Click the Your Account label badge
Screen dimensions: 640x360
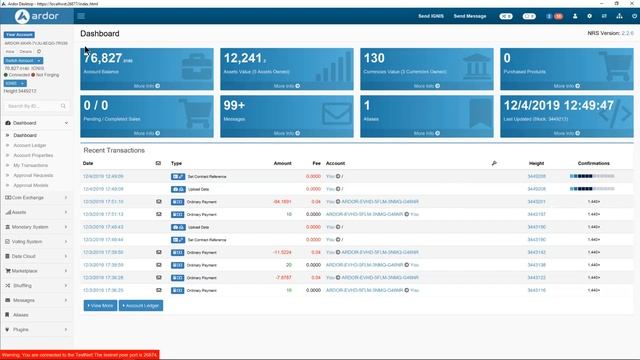click(19, 35)
